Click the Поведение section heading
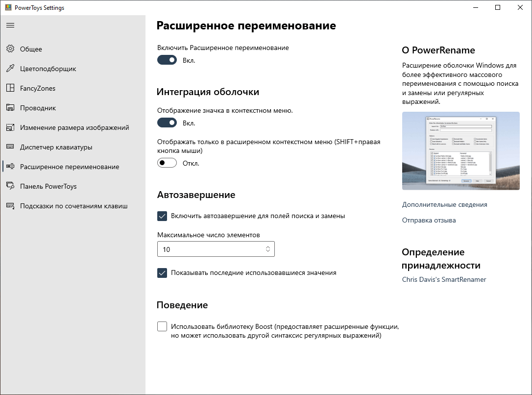The height and width of the screenshot is (395, 532). pos(182,305)
